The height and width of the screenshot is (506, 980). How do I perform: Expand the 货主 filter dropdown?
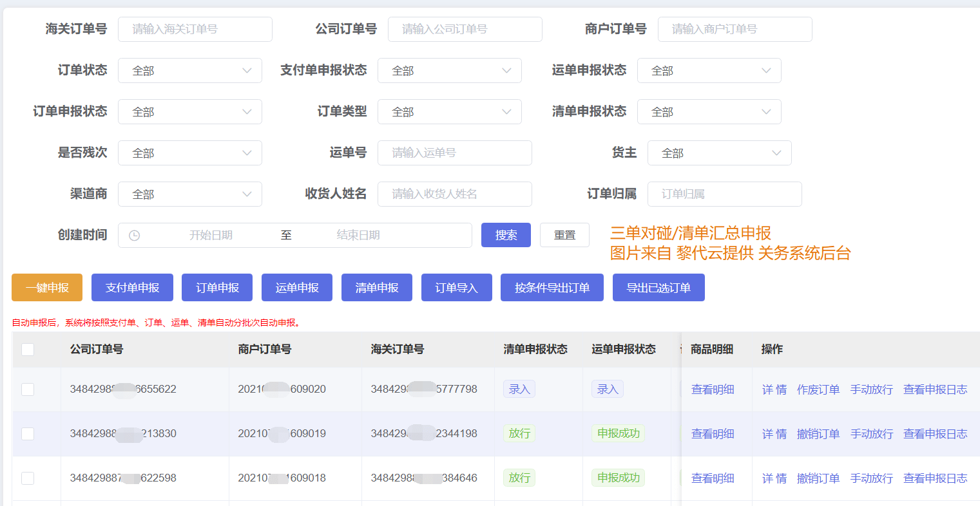tap(719, 153)
